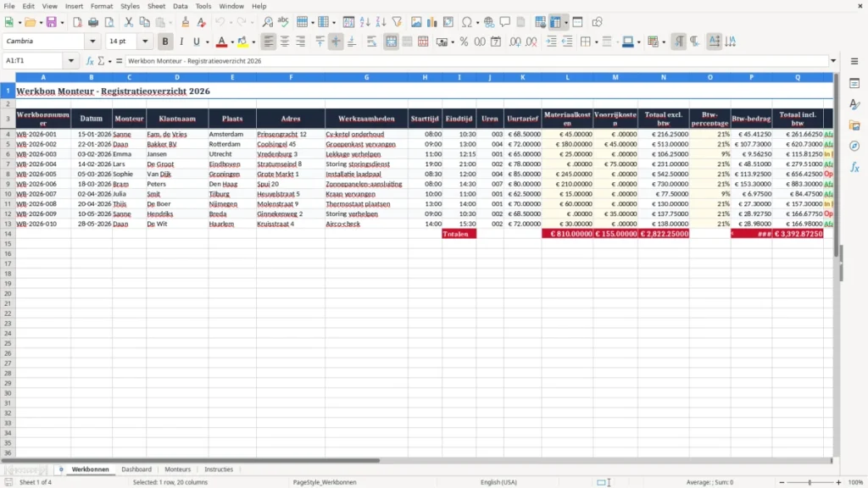Expand the Name Box dropdown

point(71,61)
